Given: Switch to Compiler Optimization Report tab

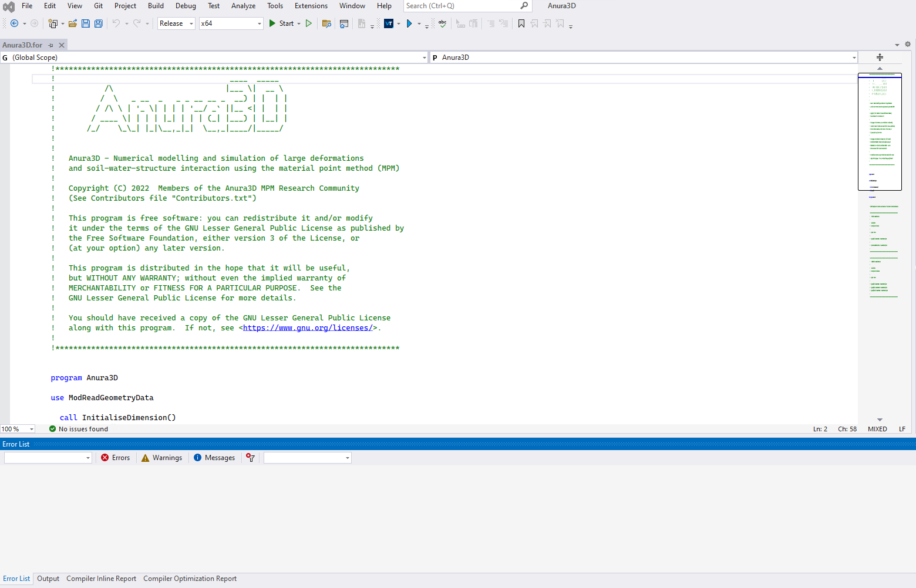Looking at the screenshot, I should tap(190, 579).
